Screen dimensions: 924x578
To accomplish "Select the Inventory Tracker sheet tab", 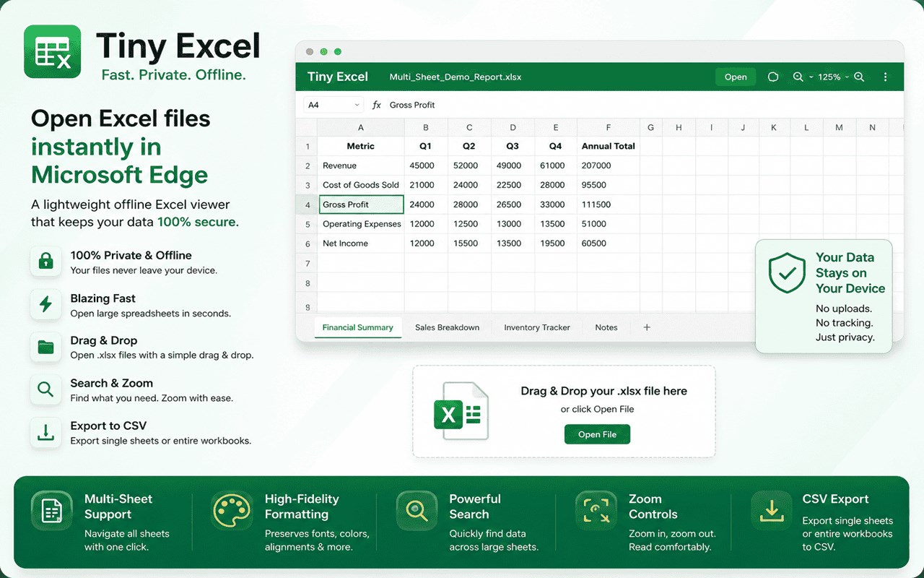I will (x=537, y=327).
